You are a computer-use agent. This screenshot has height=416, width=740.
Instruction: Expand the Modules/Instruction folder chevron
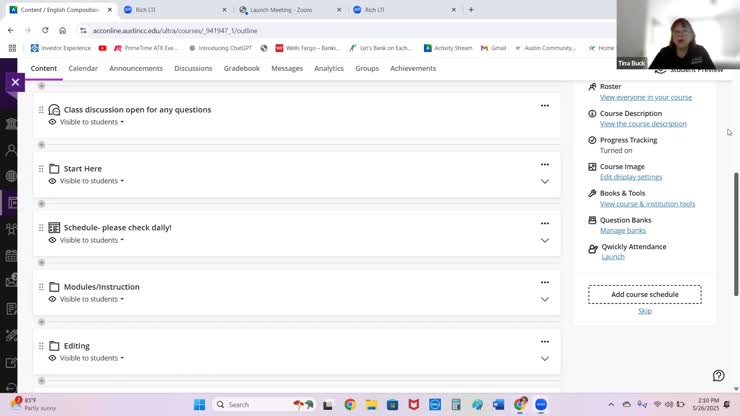(545, 299)
